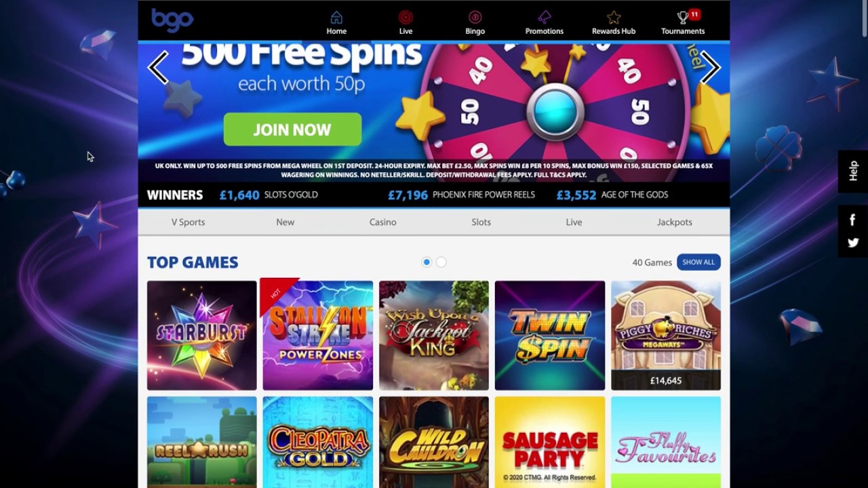Share via the Facebook icon

853,220
